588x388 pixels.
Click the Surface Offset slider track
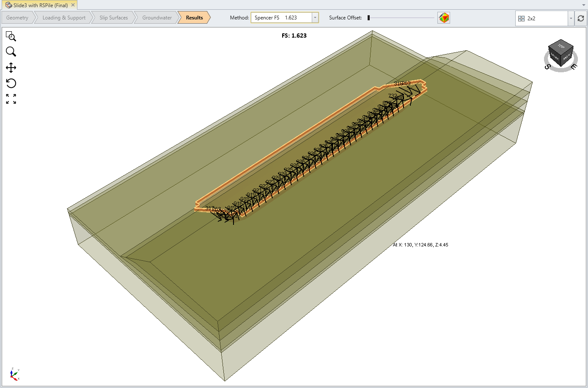click(x=401, y=18)
